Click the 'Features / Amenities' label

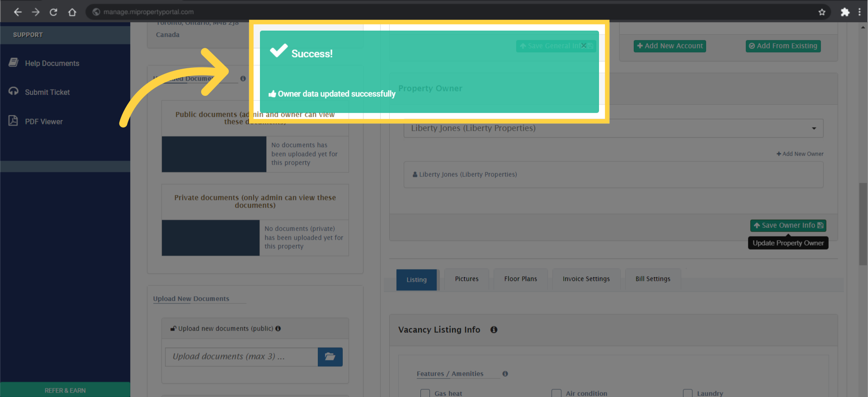[450, 374]
